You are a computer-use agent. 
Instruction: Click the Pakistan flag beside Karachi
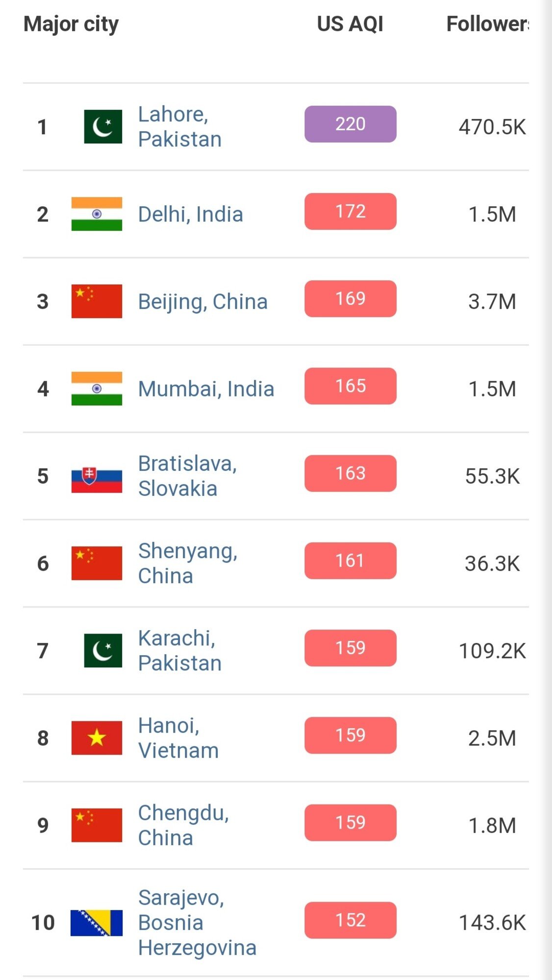103,651
